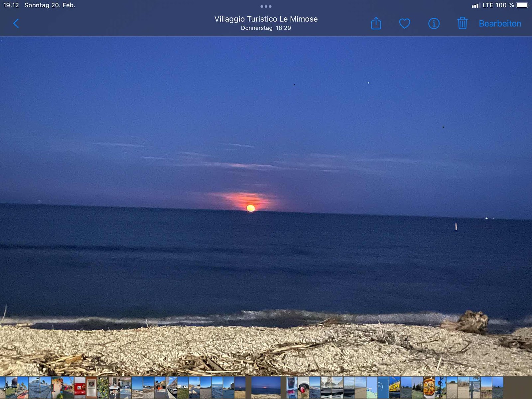Open the map screenshot thumbnail
Viewport: 532px width, 399px height.
coord(372,387)
